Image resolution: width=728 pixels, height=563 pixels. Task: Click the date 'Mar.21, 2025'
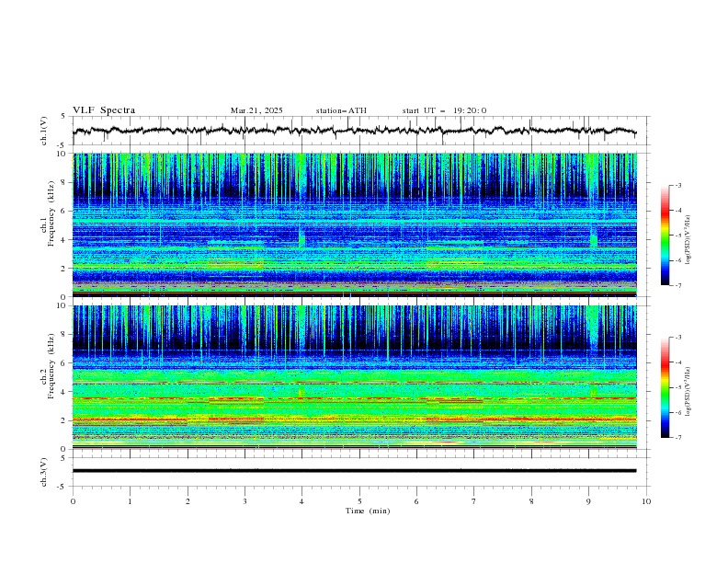pyautogui.click(x=256, y=110)
